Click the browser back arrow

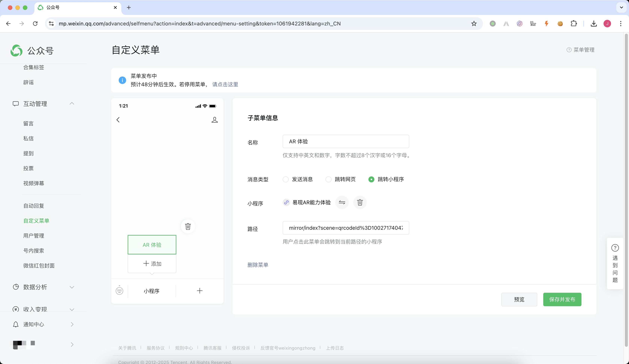pyautogui.click(x=8, y=23)
